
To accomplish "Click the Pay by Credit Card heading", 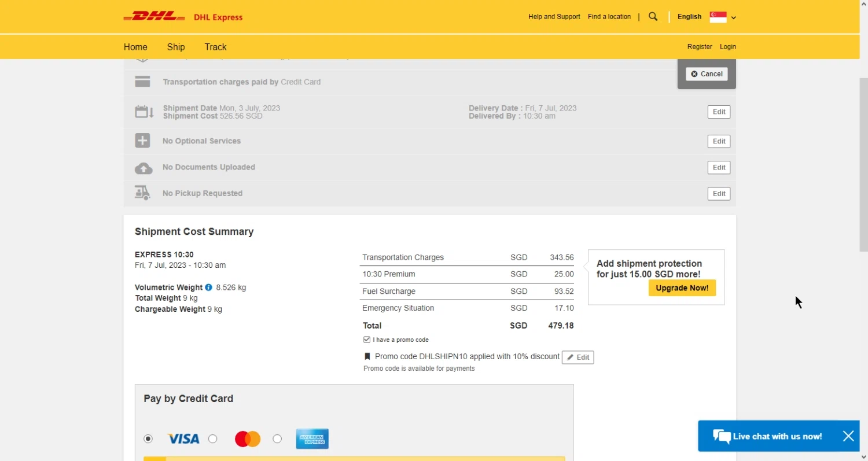I will point(189,399).
